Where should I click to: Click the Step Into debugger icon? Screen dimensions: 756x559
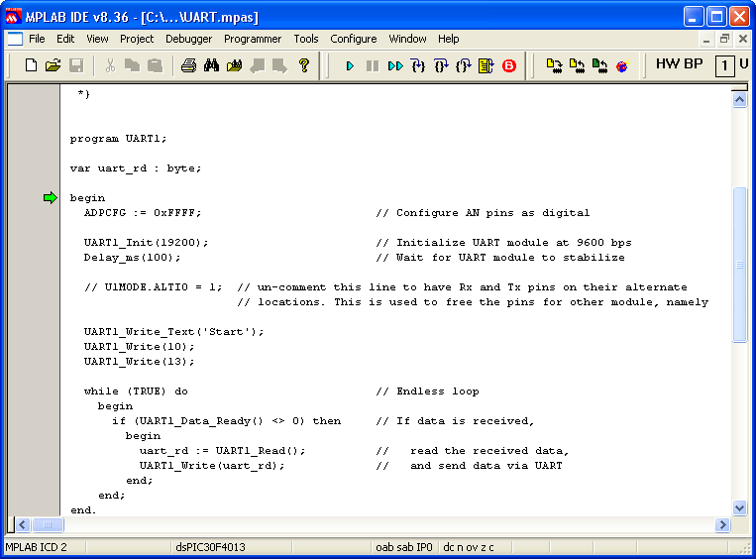[418, 65]
